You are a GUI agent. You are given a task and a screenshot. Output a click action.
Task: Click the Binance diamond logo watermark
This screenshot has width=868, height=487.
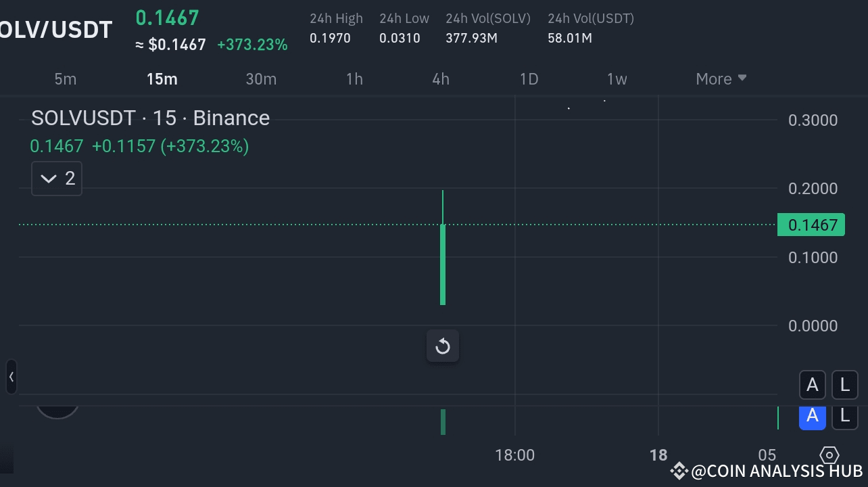point(678,471)
